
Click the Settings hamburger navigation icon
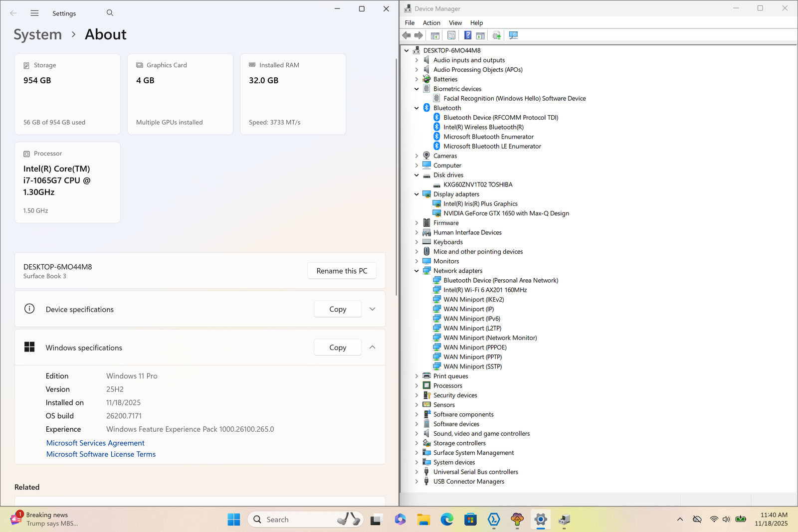[34, 13]
